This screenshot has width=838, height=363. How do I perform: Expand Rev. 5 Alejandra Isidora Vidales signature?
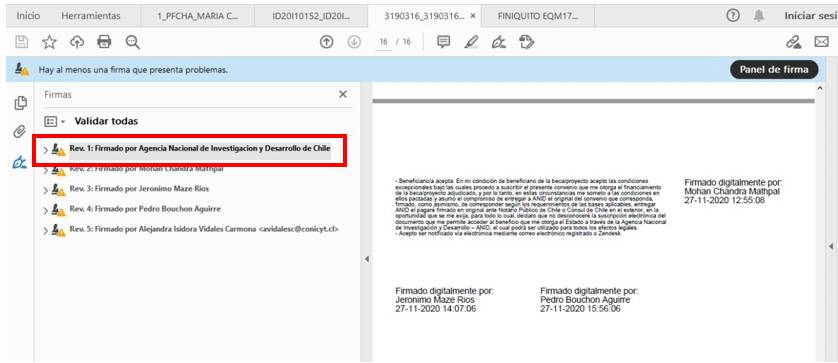click(45, 230)
